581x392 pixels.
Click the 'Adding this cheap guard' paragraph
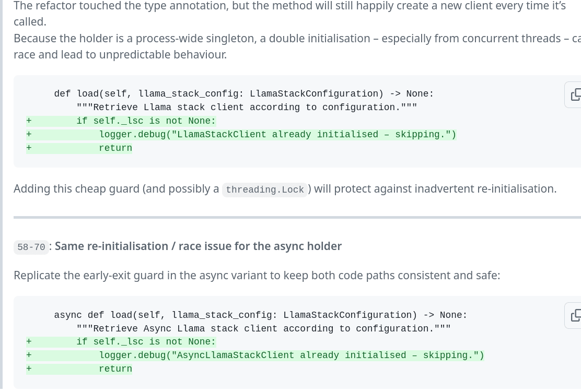coord(116,189)
